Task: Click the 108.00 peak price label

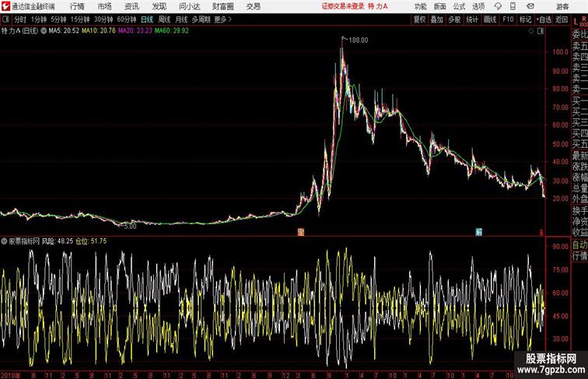Action: click(359, 40)
